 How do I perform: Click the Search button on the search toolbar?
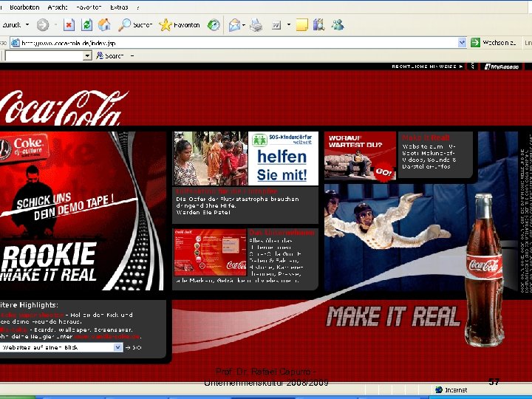click(x=110, y=55)
